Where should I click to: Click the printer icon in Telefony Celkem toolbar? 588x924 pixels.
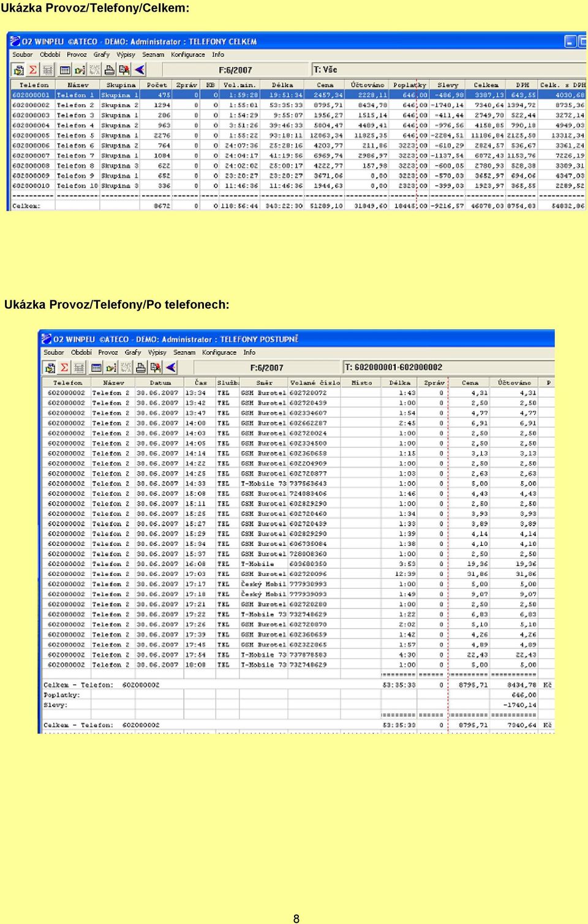[110, 70]
